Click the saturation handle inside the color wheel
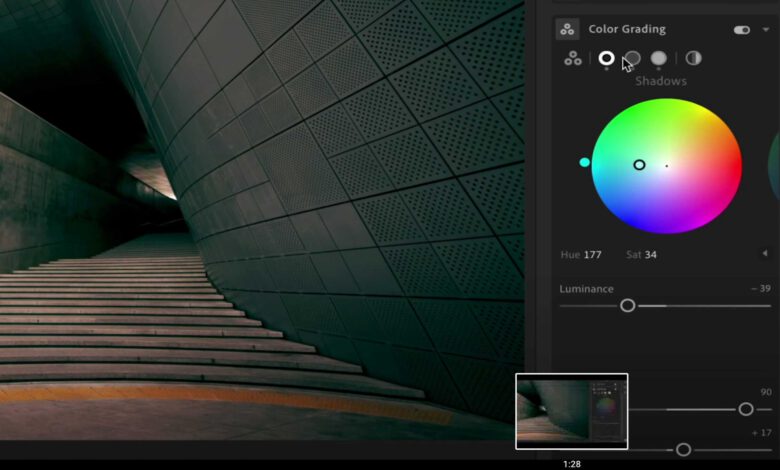 (x=639, y=165)
